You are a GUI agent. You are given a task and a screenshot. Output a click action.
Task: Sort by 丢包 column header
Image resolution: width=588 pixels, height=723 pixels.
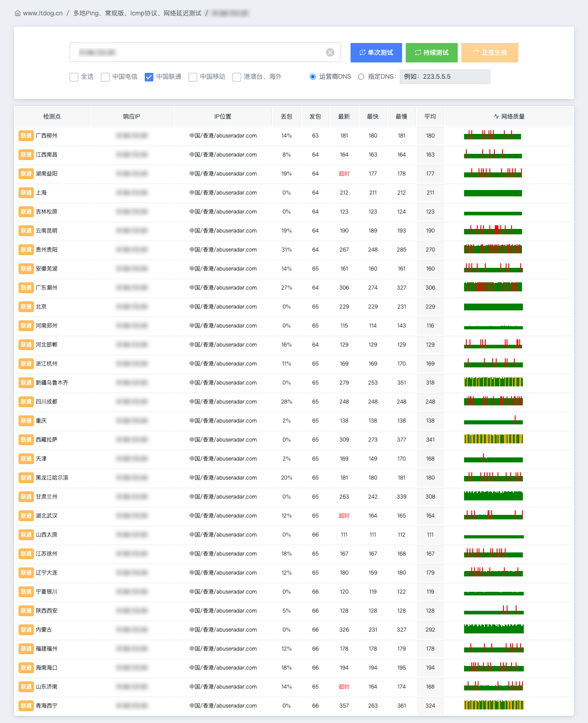[287, 117]
